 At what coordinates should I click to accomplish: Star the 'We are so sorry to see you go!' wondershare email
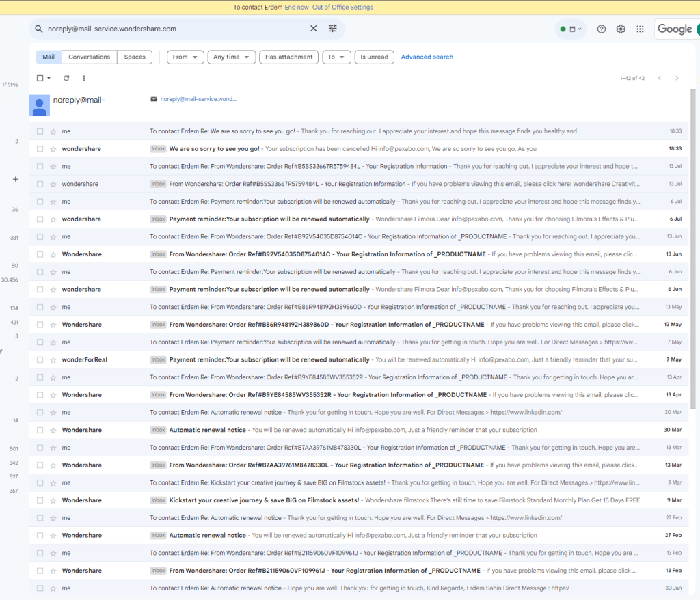(x=53, y=149)
